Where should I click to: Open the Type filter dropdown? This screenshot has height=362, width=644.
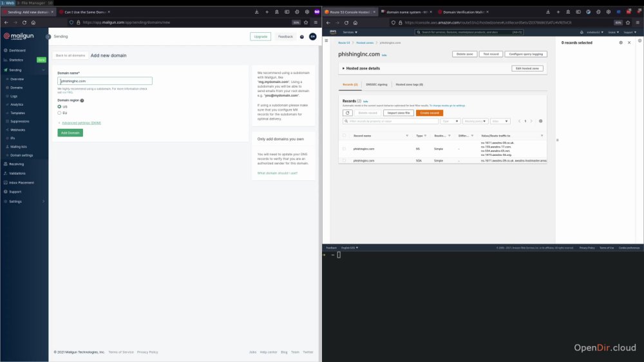[450, 121]
